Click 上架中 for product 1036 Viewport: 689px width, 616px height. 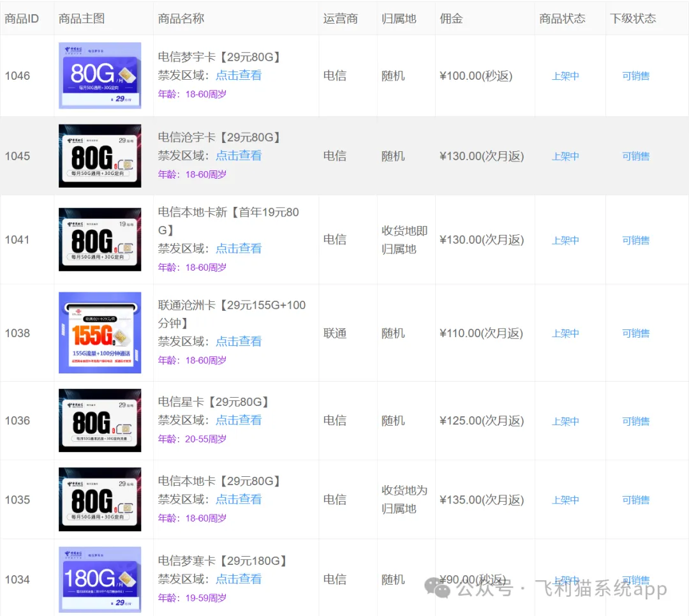tap(565, 421)
